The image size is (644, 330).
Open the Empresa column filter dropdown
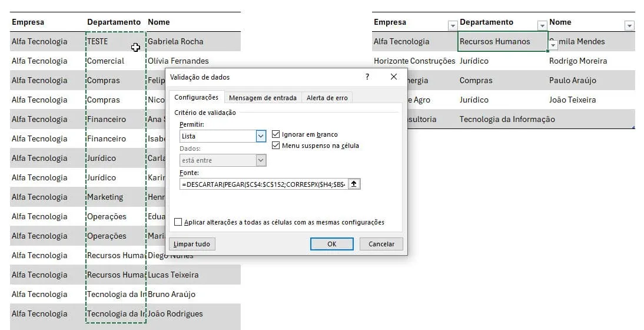(x=452, y=25)
